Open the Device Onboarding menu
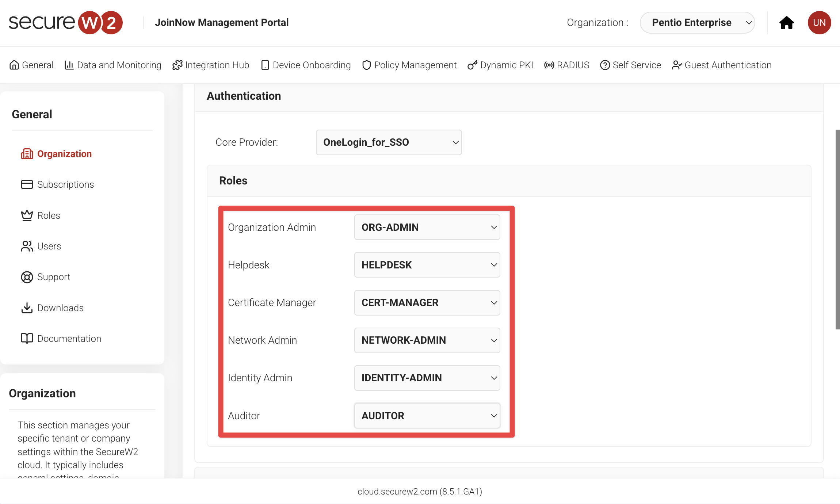Image resolution: width=840 pixels, height=504 pixels. tap(306, 65)
